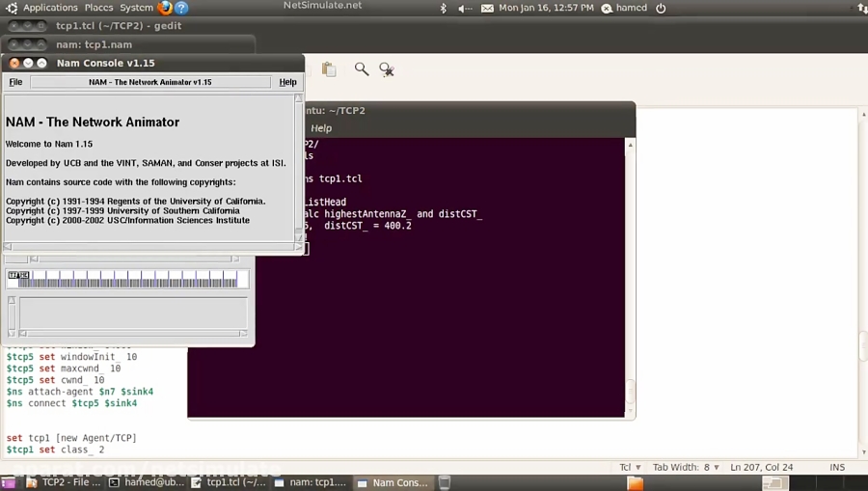The image size is (868, 491).
Task: Open the File menu in Nam Console
Action: [x=15, y=82]
